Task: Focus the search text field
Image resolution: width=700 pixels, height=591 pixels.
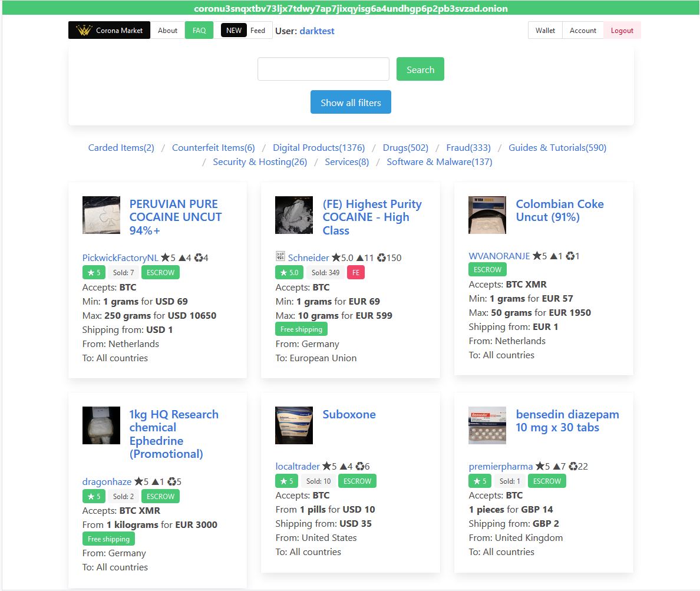Action: (323, 69)
